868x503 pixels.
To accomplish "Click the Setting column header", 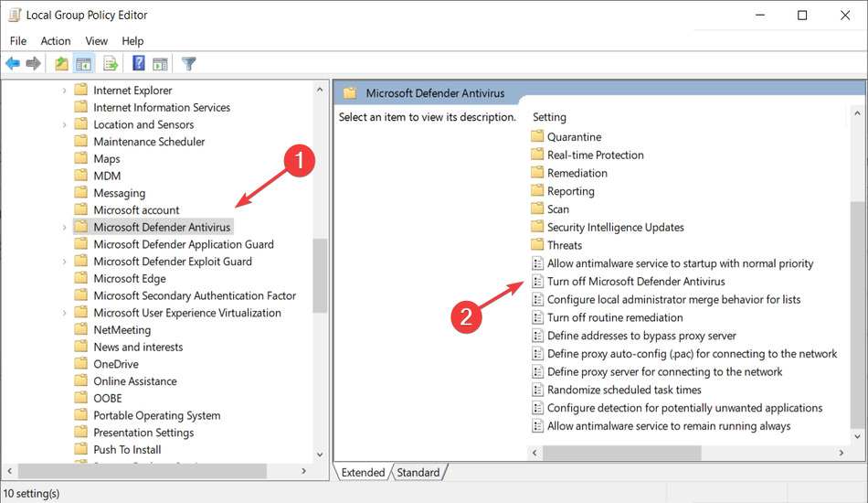I will 550,117.
